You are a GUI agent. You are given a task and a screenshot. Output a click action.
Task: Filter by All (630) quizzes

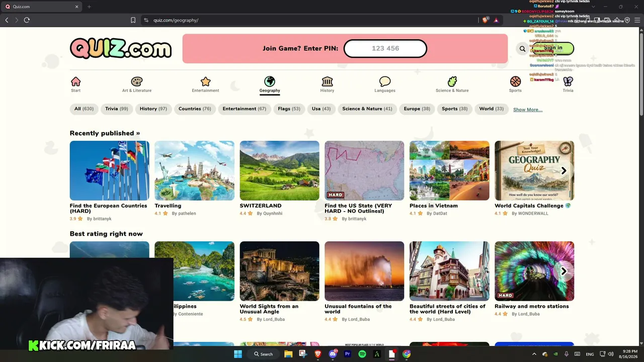[84, 109]
